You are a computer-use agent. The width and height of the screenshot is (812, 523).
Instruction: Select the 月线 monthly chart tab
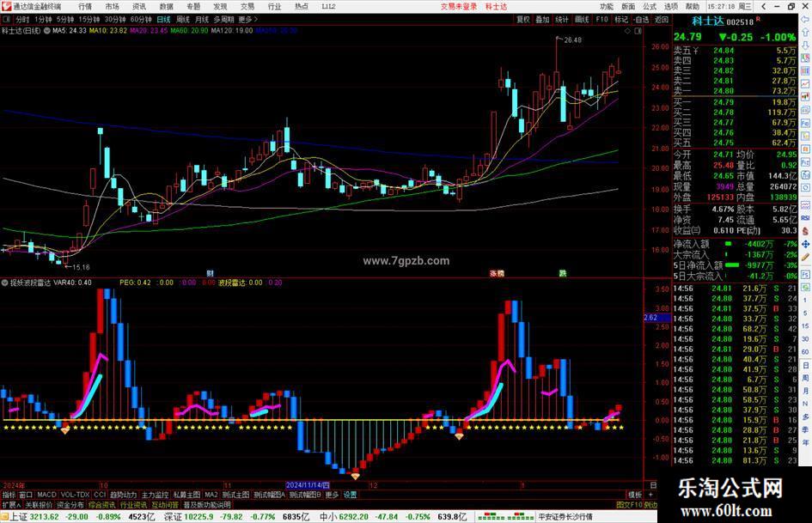coord(202,19)
